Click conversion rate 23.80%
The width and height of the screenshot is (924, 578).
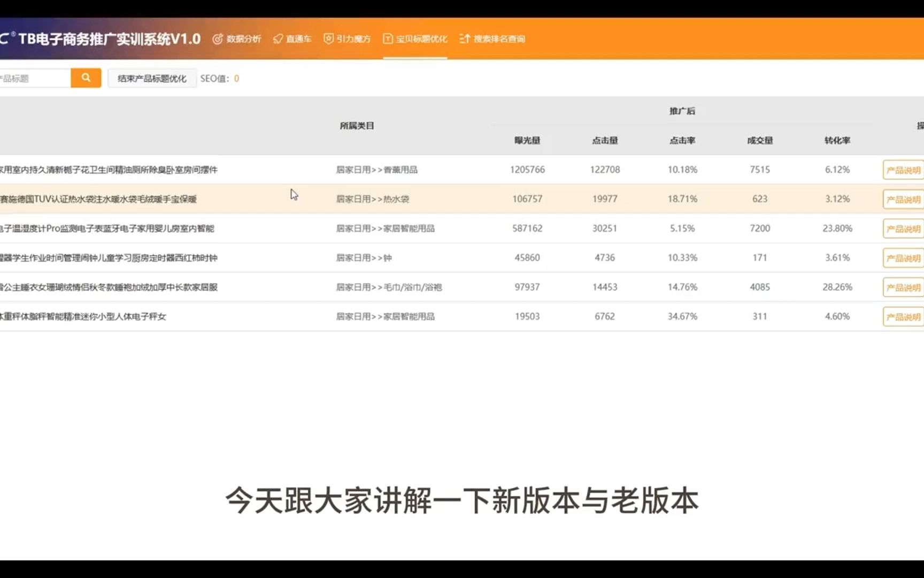tap(837, 229)
